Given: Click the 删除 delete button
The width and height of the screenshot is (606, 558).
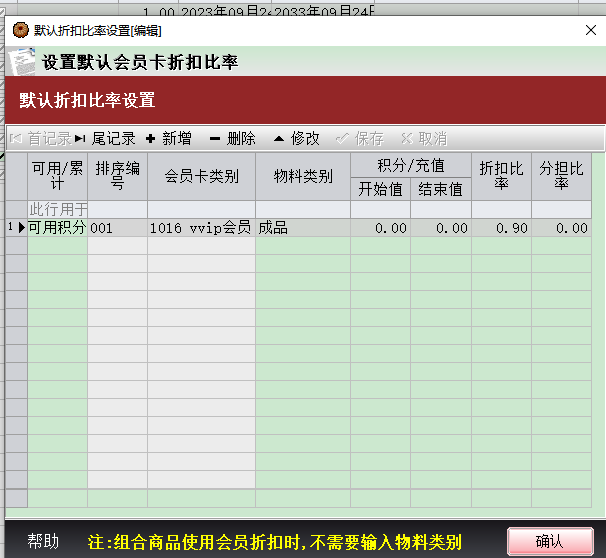Looking at the screenshot, I should pyautogui.click(x=232, y=138).
